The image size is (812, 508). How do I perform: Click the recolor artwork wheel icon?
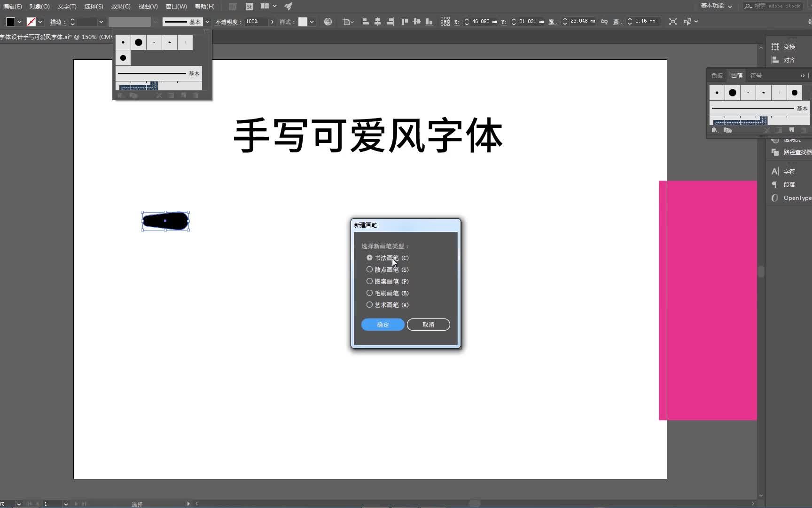[x=328, y=22]
